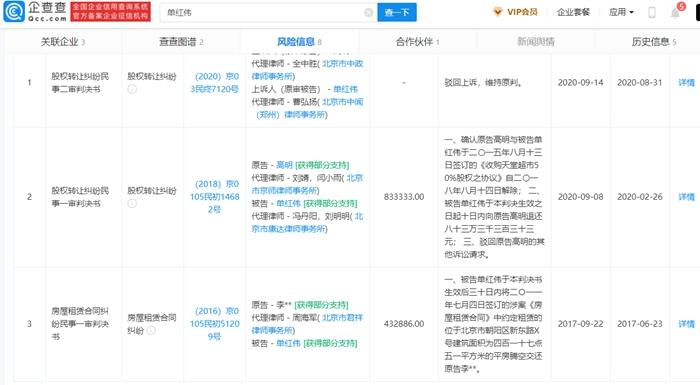Open case number (2018)京0105民初14682号
The image size is (700, 385).
coord(215,197)
